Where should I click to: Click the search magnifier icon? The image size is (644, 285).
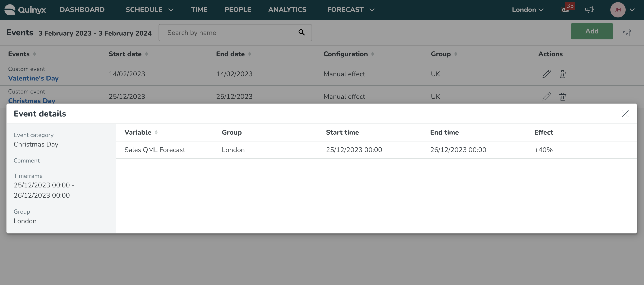(302, 32)
